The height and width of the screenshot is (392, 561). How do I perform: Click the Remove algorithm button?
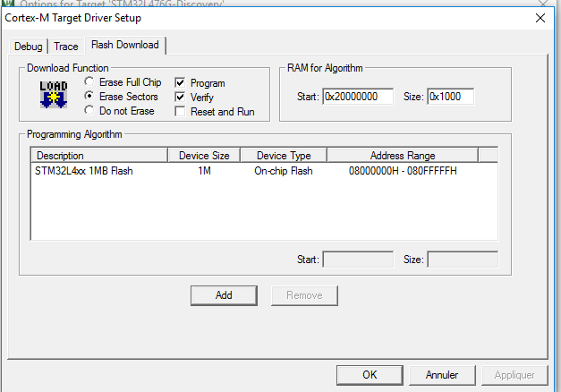[x=304, y=295]
